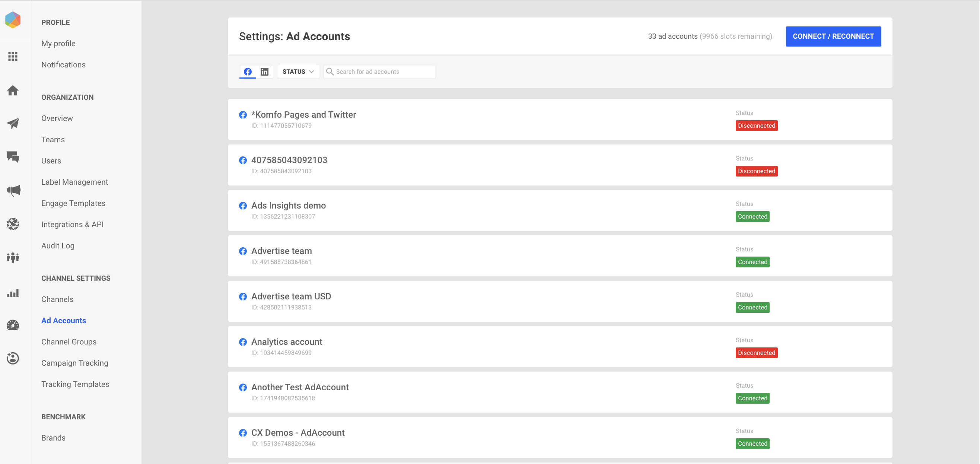The height and width of the screenshot is (464, 980).
Task: Open the user profile face icon
Action: (13, 358)
